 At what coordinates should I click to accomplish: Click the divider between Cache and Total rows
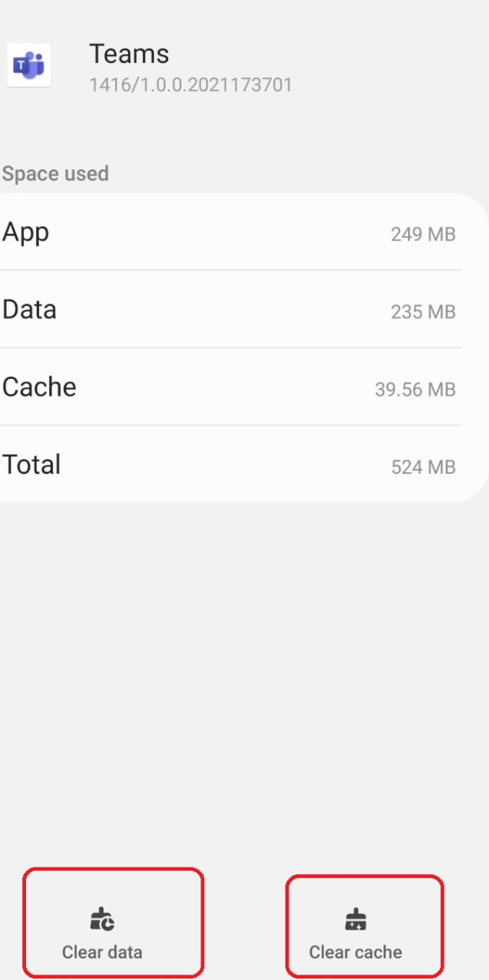230,425
